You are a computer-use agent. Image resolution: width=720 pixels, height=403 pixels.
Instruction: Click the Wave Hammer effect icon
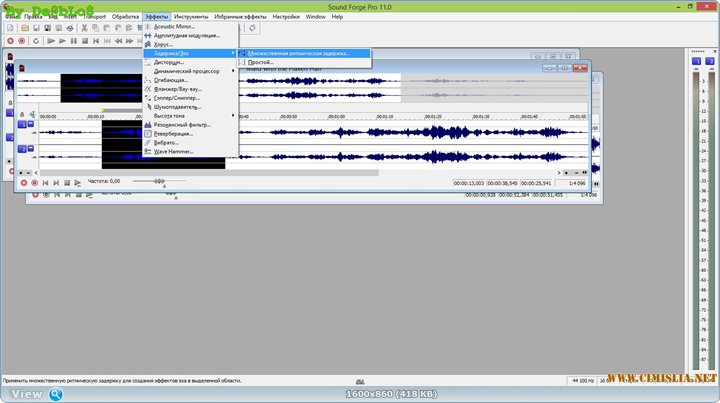[149, 151]
